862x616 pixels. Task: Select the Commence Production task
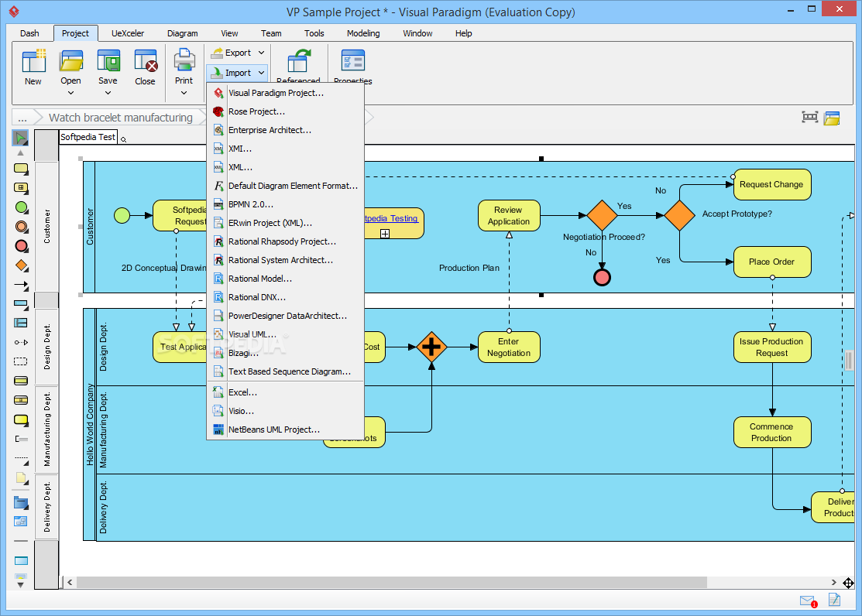coord(772,433)
